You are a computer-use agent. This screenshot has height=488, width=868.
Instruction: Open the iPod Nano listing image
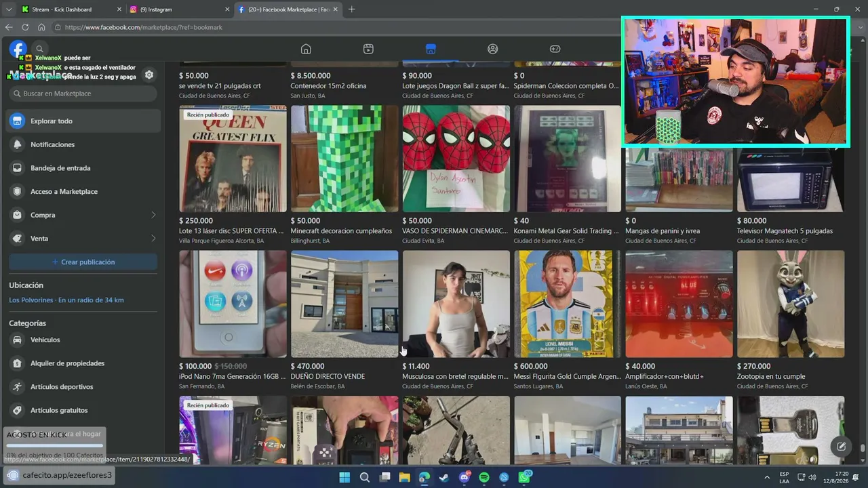(233, 304)
